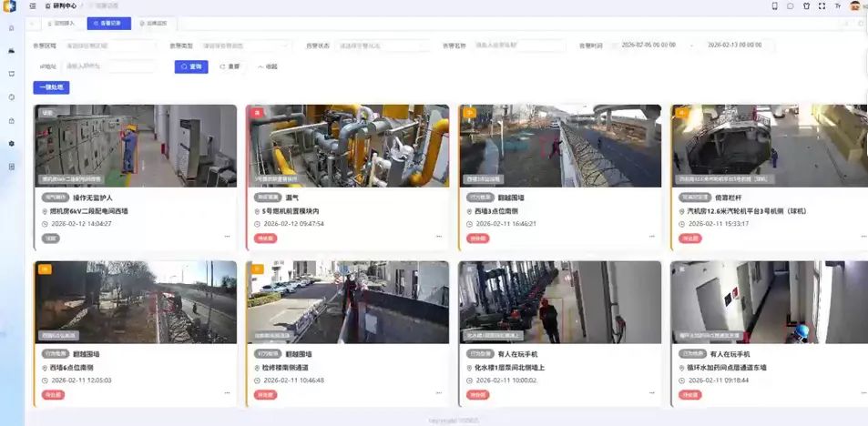This screenshot has height=426, width=868.
Task: Open more options on 化水楼1层泵间 card
Action: pos(651,393)
